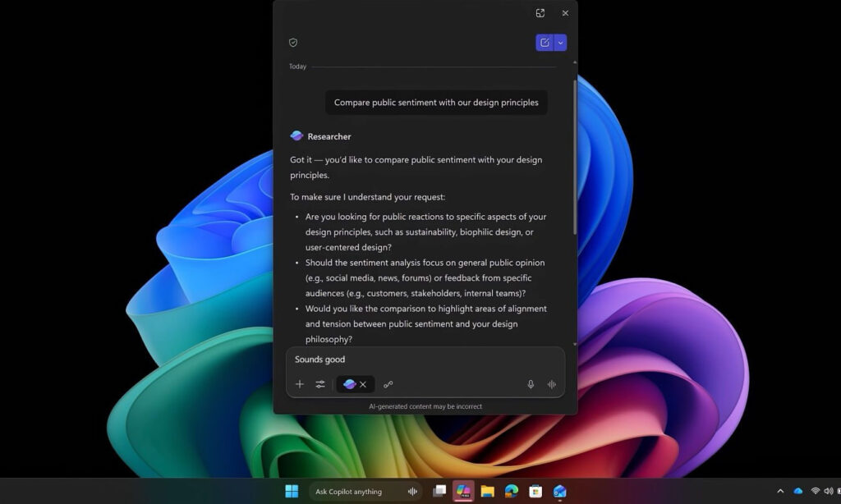This screenshot has height=504, width=841.
Task: Expand the new chat options chevron
Action: (560, 42)
